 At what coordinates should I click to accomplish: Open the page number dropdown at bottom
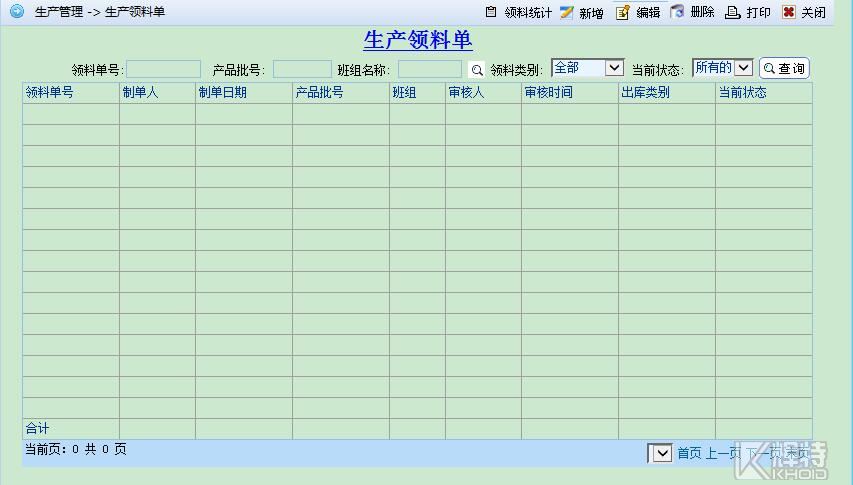pos(660,453)
